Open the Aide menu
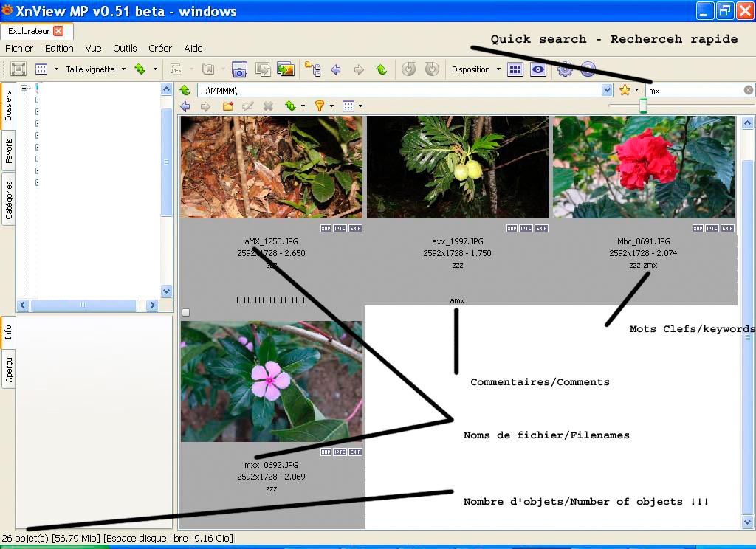This screenshot has width=756, height=549. pos(193,48)
